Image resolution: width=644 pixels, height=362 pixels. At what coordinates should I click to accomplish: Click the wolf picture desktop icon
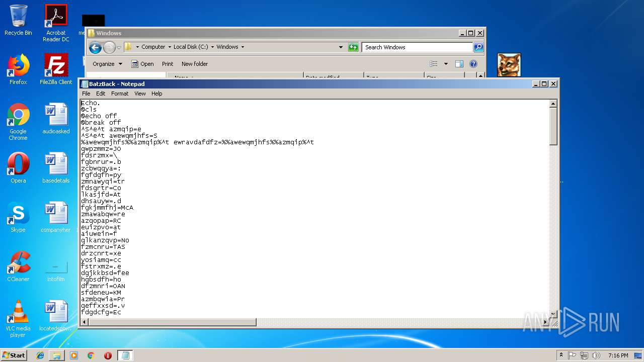[509, 65]
